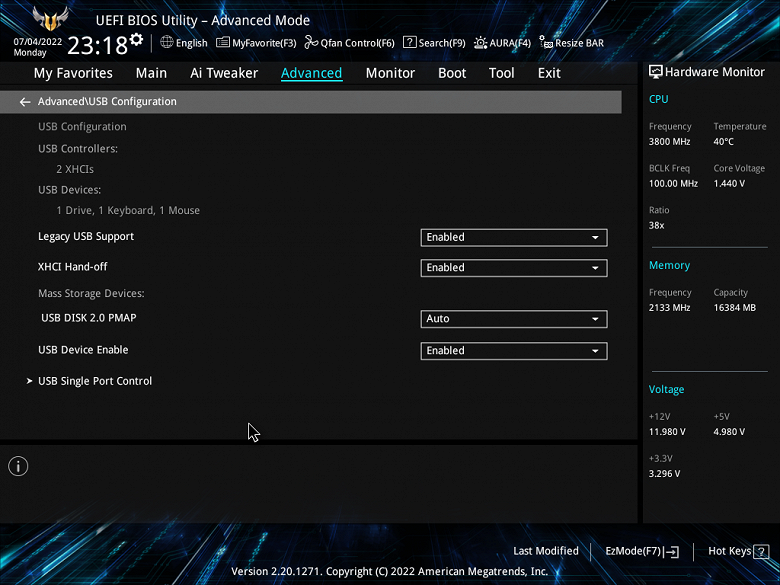Open the Tool tab

pos(501,73)
